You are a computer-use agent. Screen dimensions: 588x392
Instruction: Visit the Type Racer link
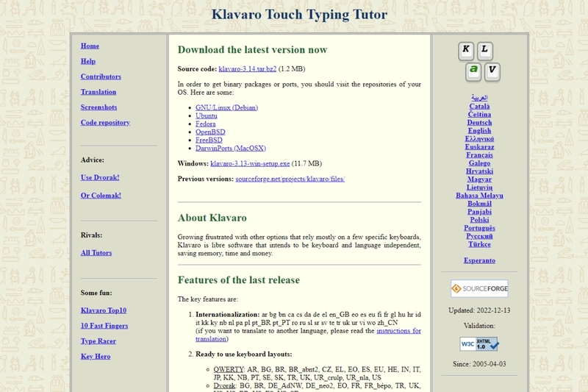pyautogui.click(x=98, y=341)
